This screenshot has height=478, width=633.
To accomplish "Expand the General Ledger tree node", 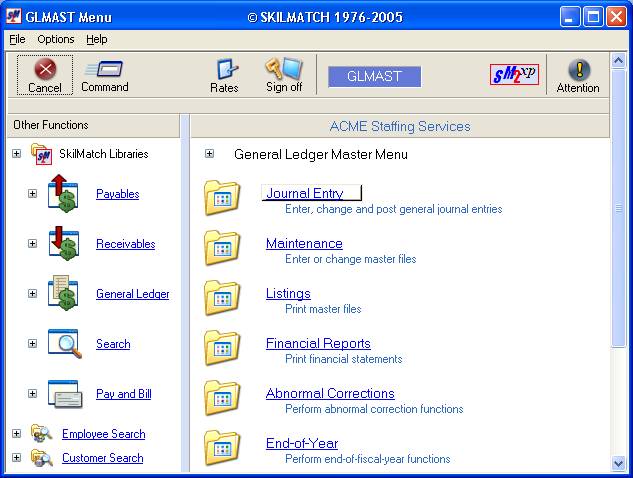I will 32,294.
